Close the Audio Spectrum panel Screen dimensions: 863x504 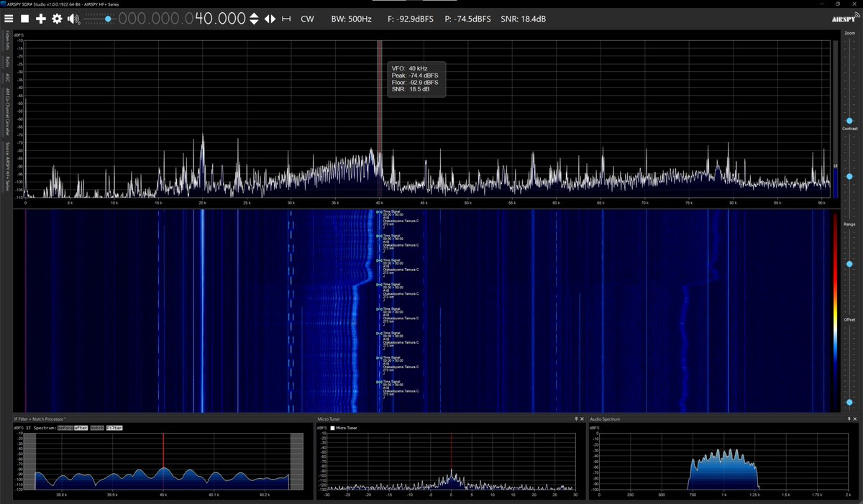(x=856, y=418)
